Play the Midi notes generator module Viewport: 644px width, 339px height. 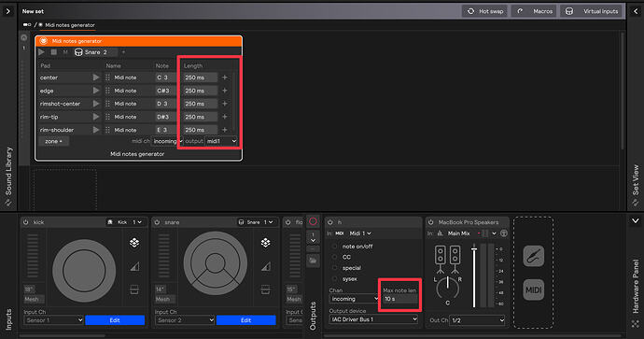tap(41, 52)
